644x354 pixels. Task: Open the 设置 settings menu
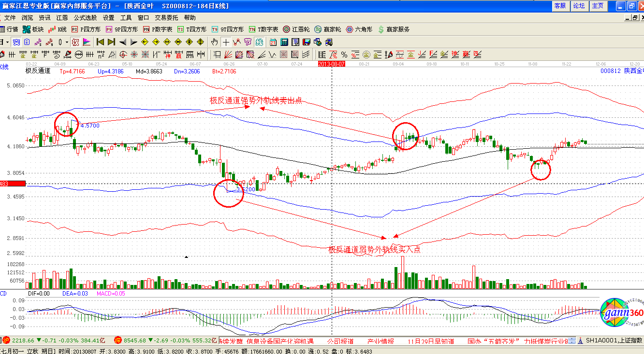108,18
